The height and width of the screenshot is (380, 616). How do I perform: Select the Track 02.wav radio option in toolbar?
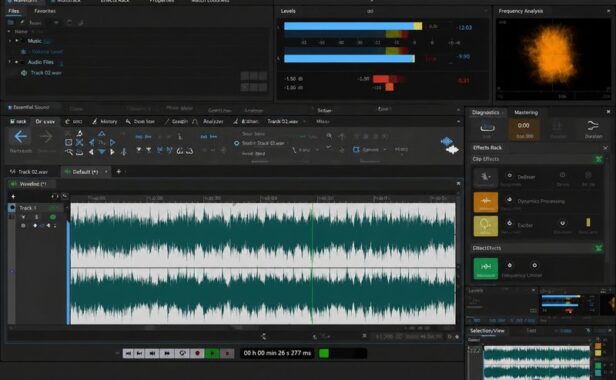pyautogui.click(x=236, y=143)
